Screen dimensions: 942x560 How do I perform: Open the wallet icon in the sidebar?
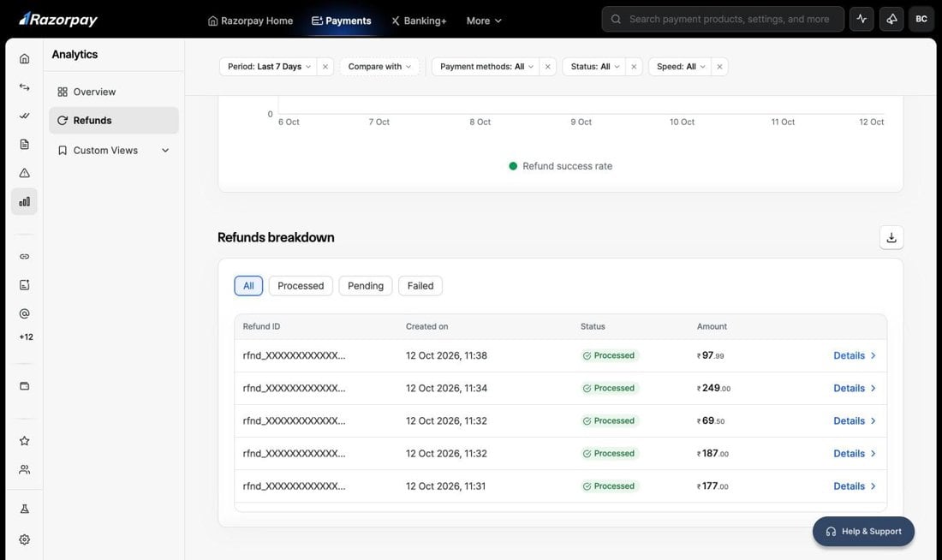pyautogui.click(x=24, y=386)
